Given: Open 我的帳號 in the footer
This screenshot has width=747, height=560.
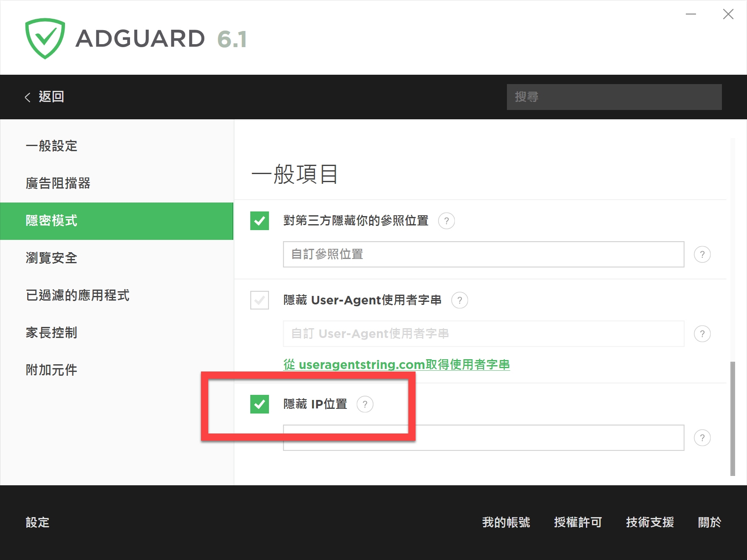Looking at the screenshot, I should click(506, 522).
